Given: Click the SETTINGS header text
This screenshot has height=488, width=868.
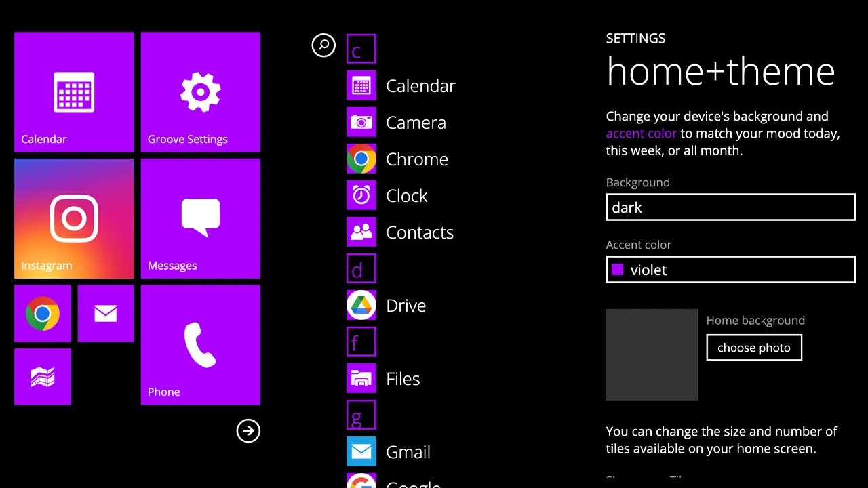Looking at the screenshot, I should click(x=635, y=39).
